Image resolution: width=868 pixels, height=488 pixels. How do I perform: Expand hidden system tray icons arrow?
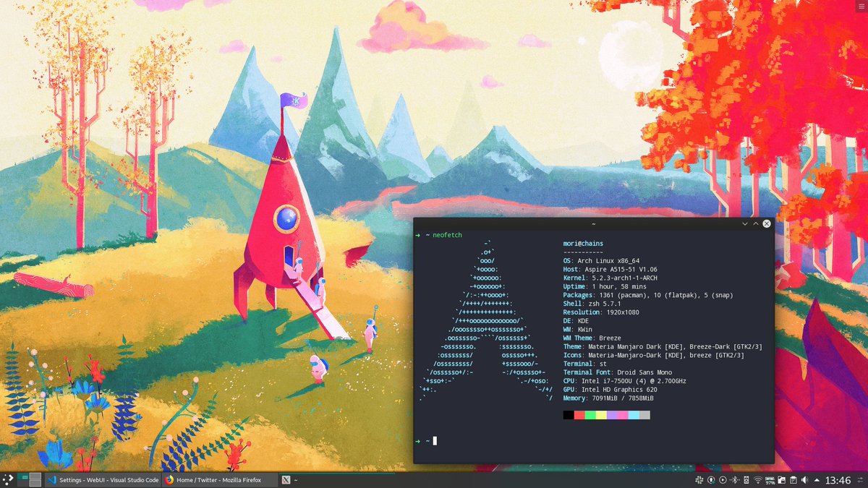click(817, 480)
